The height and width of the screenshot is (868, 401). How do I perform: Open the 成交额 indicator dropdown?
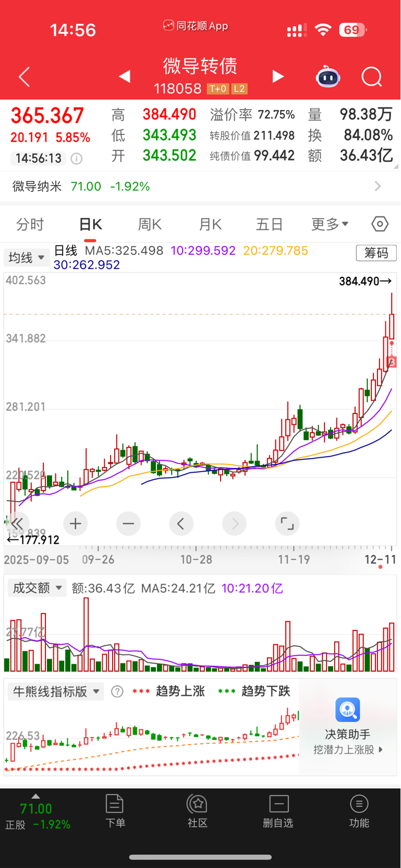(37, 588)
